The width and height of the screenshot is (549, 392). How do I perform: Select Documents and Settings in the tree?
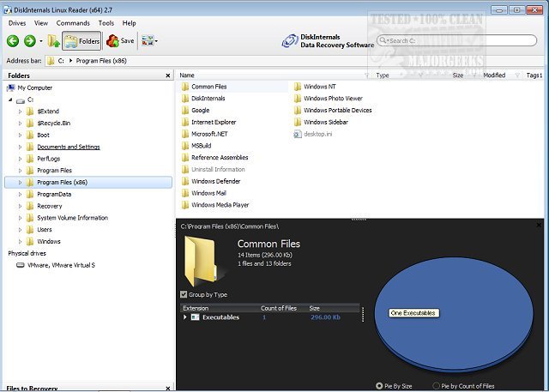69,147
